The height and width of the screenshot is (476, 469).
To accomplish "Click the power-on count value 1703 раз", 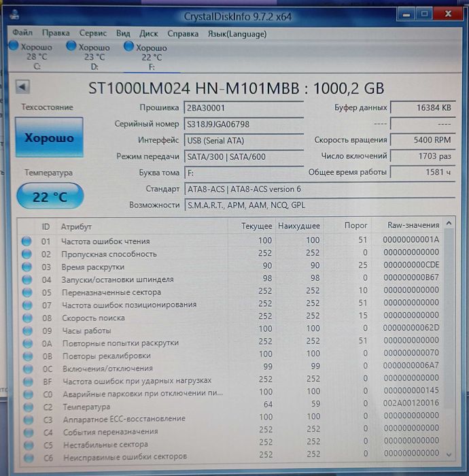I will point(423,156).
